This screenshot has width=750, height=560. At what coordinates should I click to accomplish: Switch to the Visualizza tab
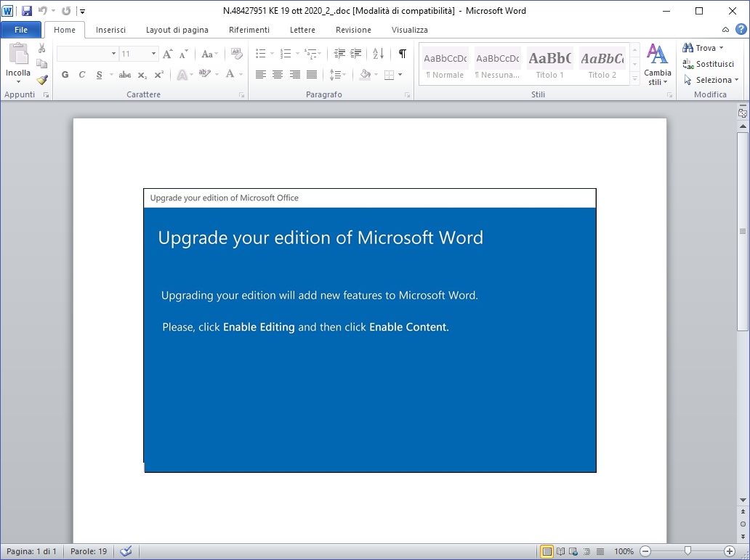(409, 30)
